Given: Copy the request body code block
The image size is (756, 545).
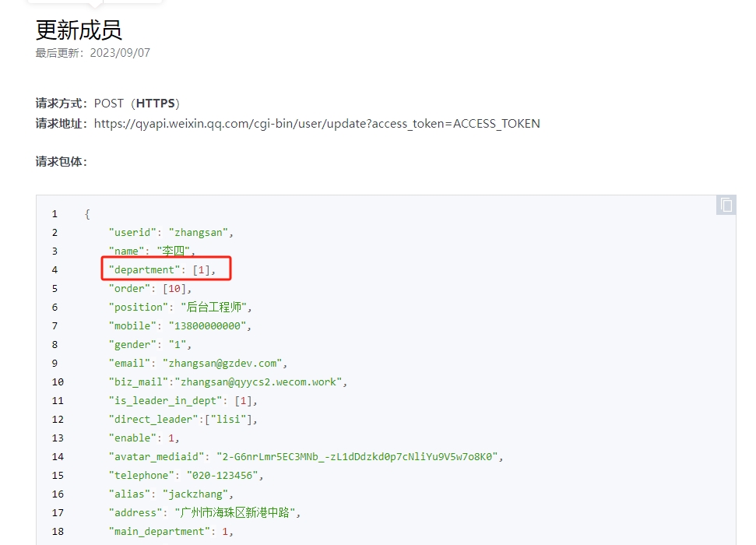Looking at the screenshot, I should (x=726, y=206).
